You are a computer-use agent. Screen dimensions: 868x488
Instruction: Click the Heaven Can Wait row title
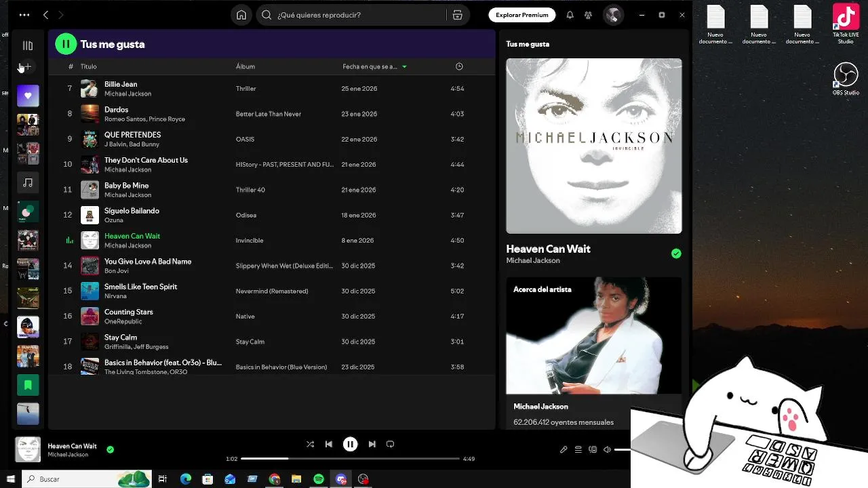point(132,236)
